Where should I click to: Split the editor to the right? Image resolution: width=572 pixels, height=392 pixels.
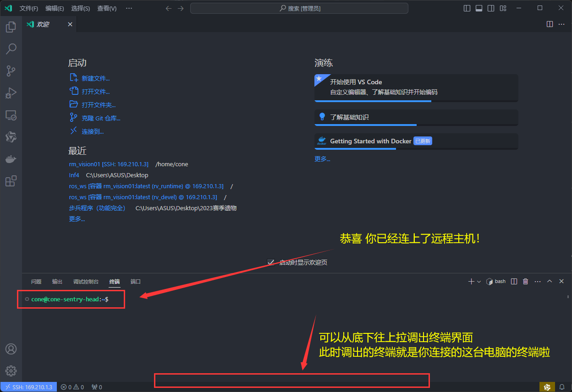tap(550, 24)
